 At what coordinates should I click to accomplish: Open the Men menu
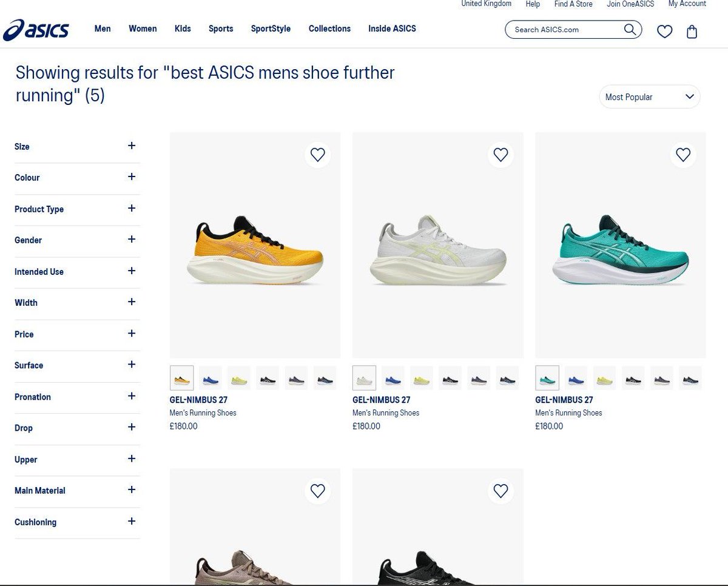103,29
